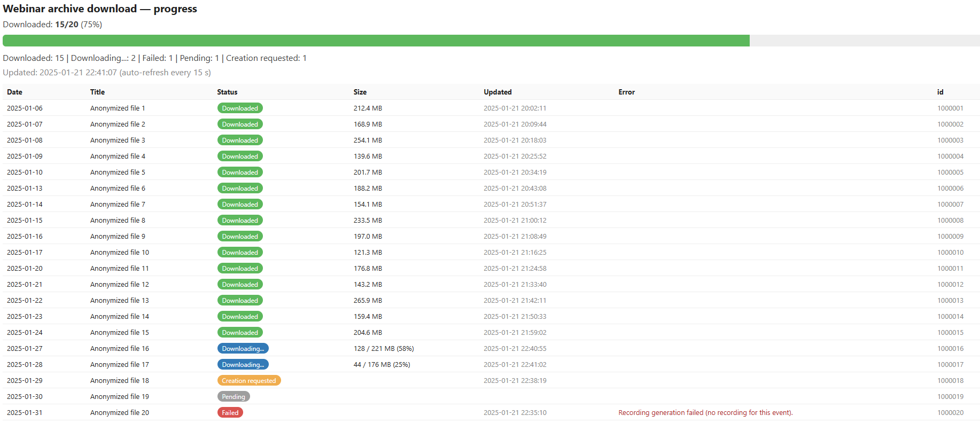Click the page heading 'Webinar archive download — progress'

(x=100, y=9)
